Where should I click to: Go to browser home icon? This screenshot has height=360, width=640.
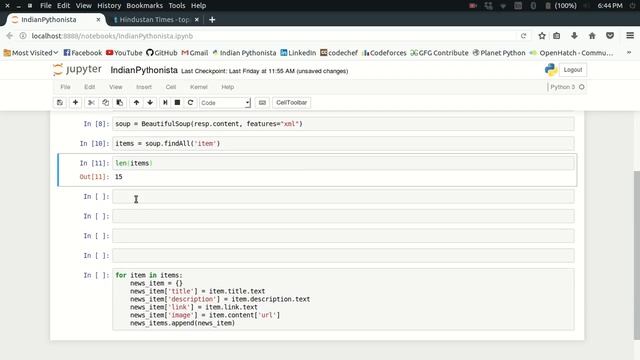(592, 36)
